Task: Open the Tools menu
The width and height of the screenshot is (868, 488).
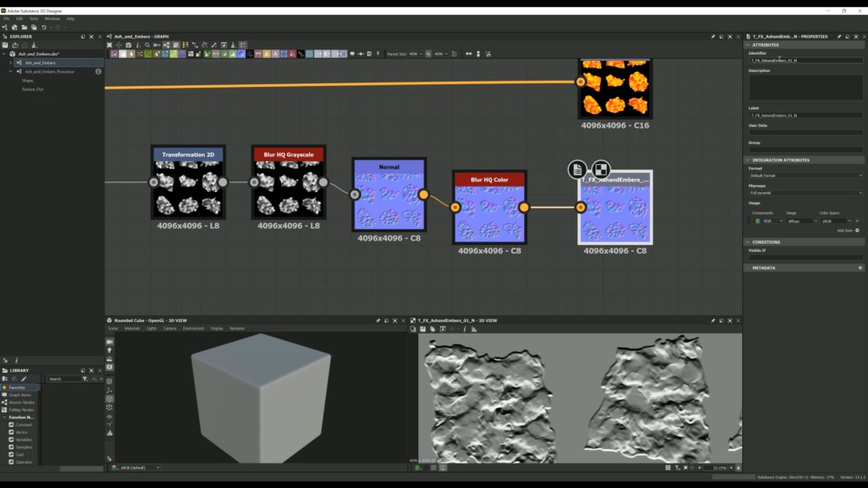Action: point(34,18)
